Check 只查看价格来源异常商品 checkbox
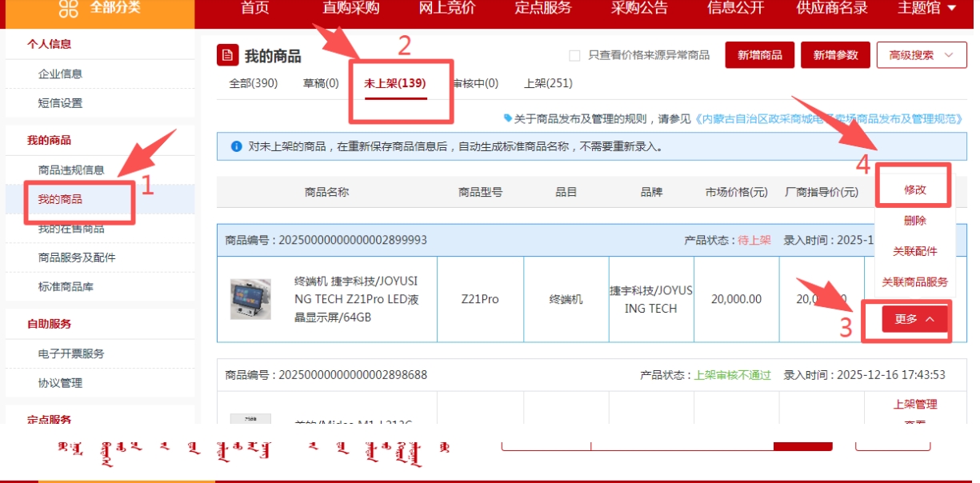Image resolution: width=980 pixels, height=483 pixels. (574, 55)
